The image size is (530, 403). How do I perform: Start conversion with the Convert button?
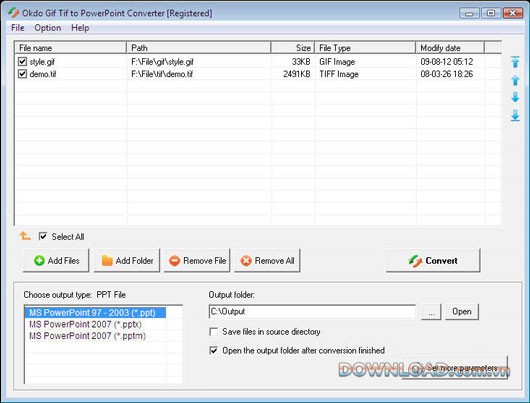coord(433,260)
